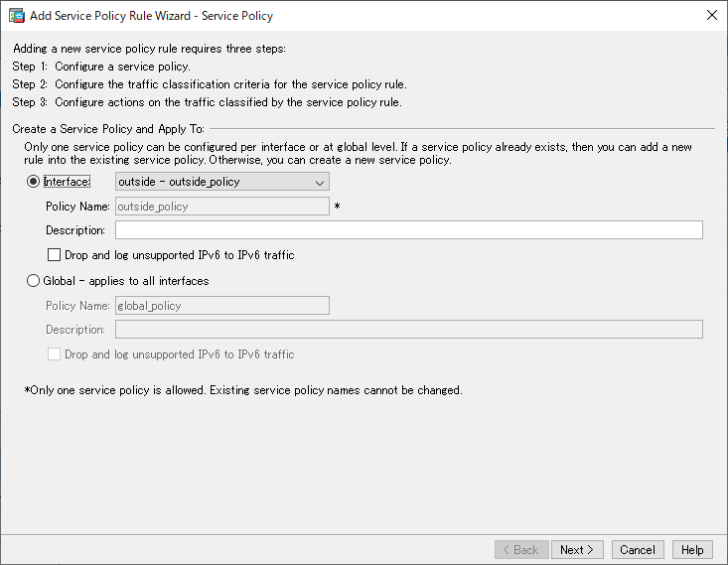Click the Add Service Policy Rule Wizard title text
Viewport: 728px width, 565px height.
click(151, 16)
